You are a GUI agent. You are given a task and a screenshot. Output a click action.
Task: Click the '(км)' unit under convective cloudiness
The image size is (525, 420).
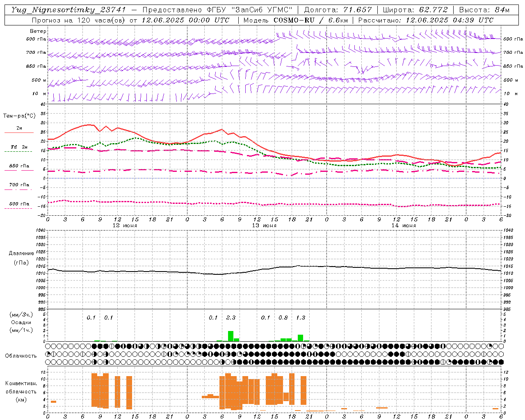point(21,399)
